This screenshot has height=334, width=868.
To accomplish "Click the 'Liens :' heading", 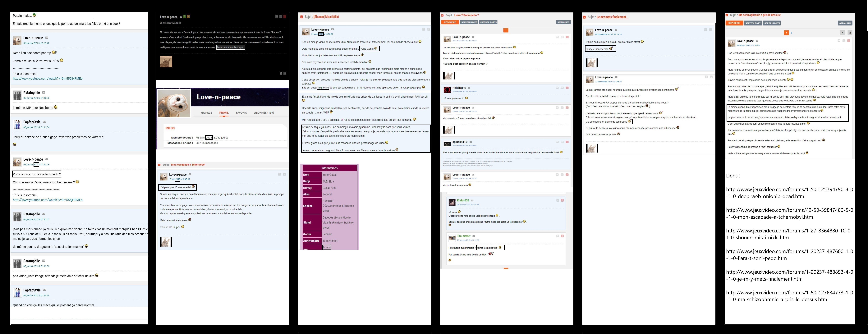I will [733, 176].
